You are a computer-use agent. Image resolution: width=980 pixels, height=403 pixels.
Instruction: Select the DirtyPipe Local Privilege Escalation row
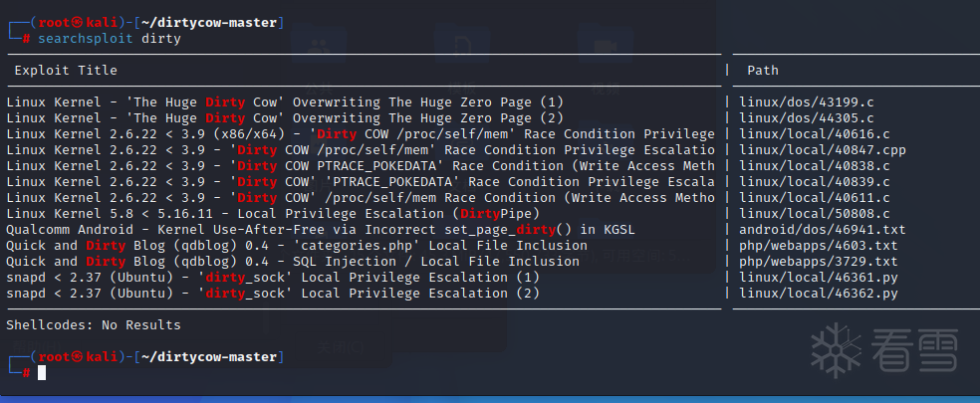point(273,214)
